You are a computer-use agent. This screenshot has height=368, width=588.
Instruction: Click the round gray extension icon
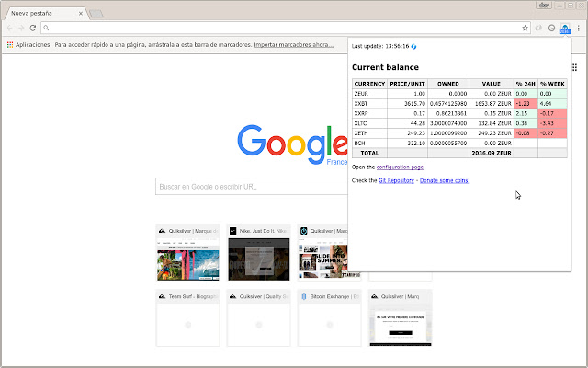(551, 28)
